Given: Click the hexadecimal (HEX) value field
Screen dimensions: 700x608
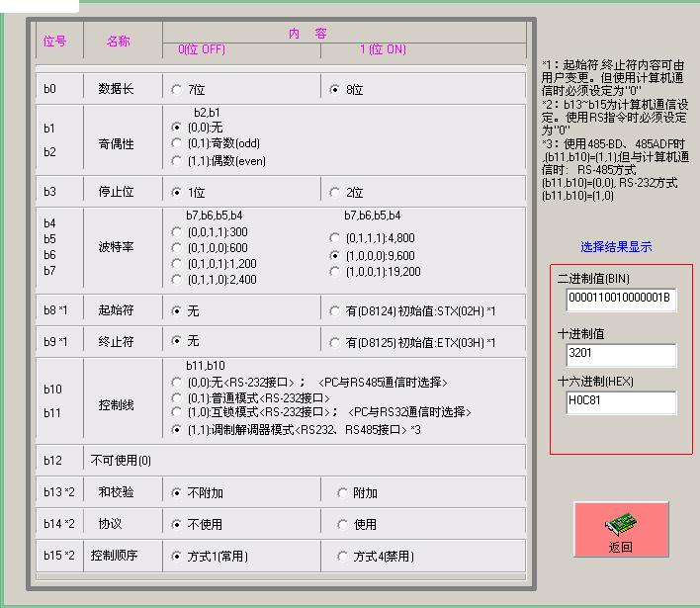Looking at the screenshot, I should [621, 402].
